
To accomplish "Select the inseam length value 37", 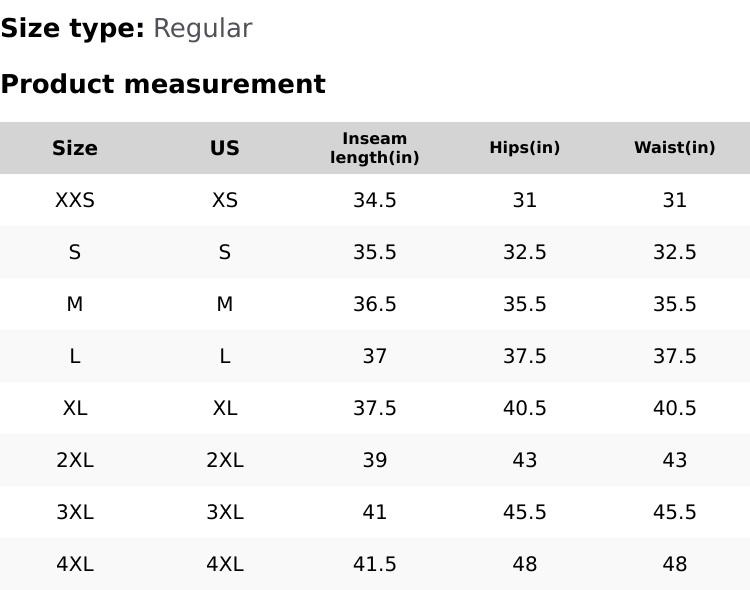I will [x=375, y=356].
